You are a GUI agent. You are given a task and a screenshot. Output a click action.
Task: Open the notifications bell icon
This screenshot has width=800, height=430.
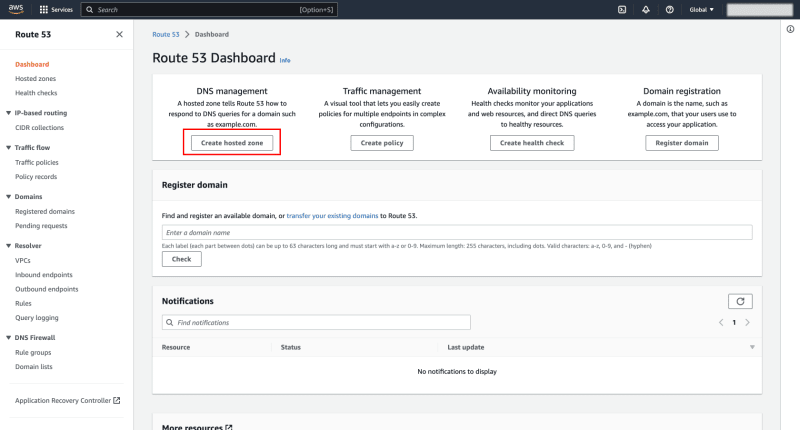coord(646,9)
